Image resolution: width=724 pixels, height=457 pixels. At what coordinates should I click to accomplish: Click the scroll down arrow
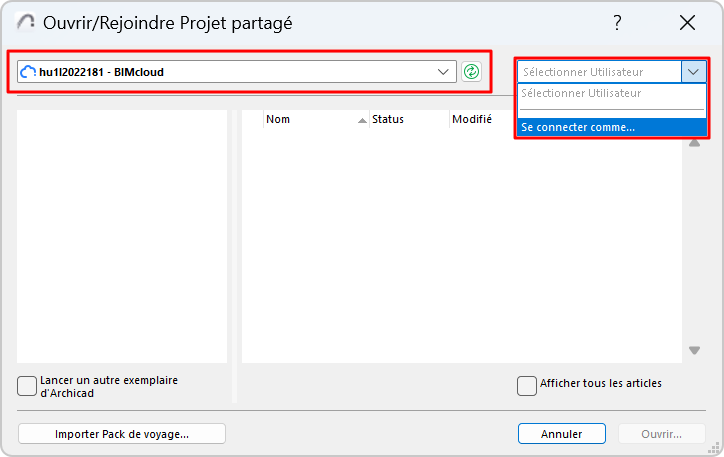tap(694, 350)
